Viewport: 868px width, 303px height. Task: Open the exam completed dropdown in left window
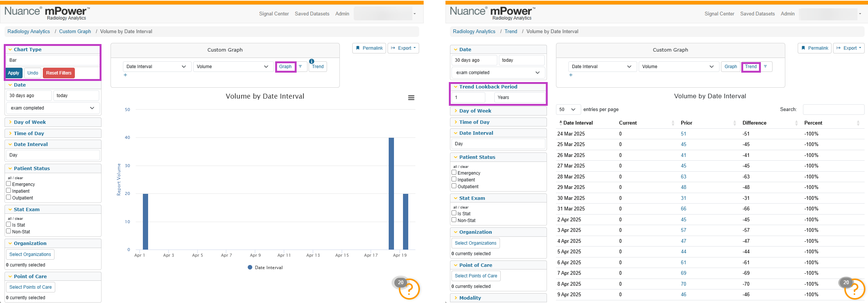click(x=53, y=108)
